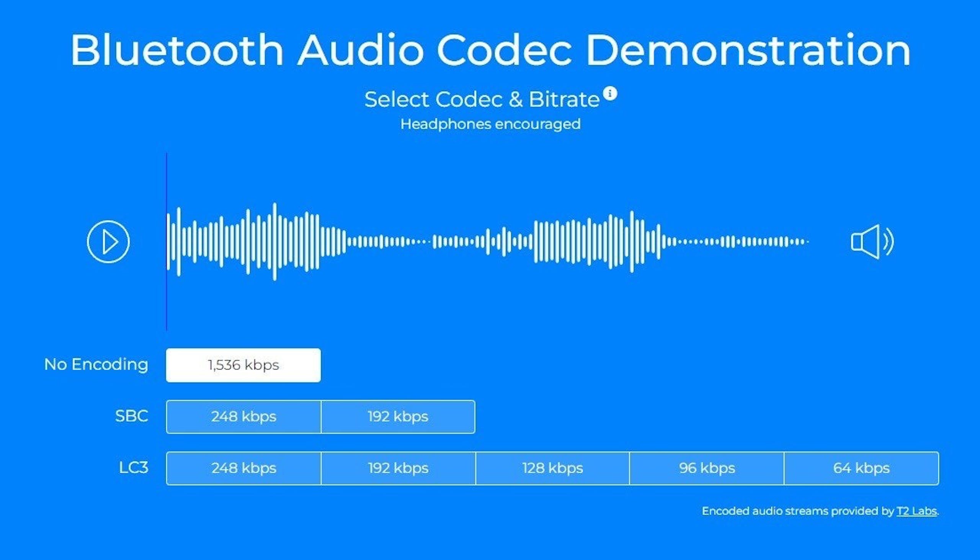Select LC3 192 kbps bitrate

(398, 468)
